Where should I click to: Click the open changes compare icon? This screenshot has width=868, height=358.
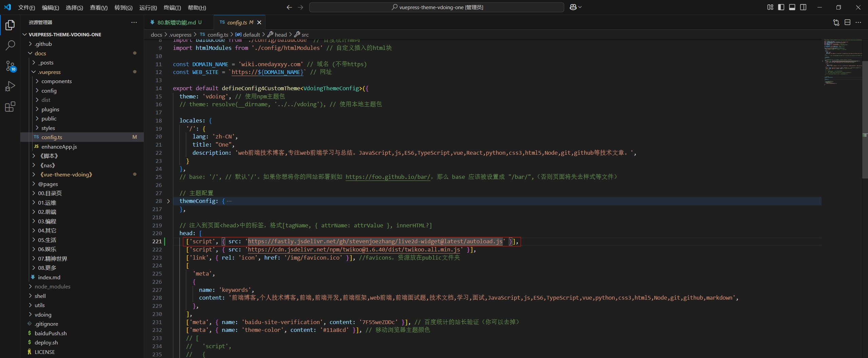[836, 22]
